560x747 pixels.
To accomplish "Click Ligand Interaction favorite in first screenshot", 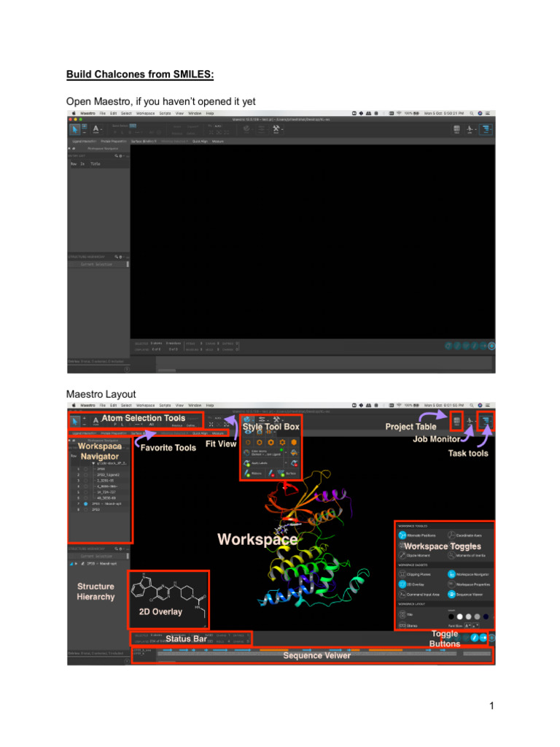I will [x=84, y=141].
